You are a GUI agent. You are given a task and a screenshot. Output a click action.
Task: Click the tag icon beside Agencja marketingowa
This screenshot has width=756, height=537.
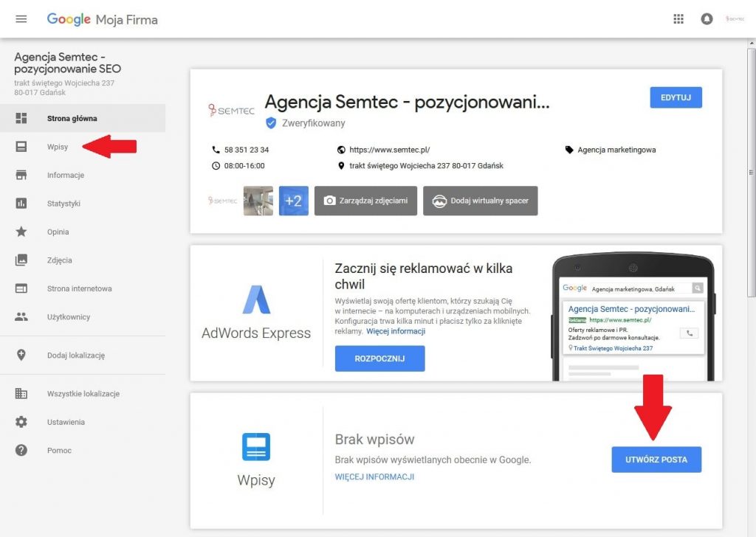coord(569,150)
